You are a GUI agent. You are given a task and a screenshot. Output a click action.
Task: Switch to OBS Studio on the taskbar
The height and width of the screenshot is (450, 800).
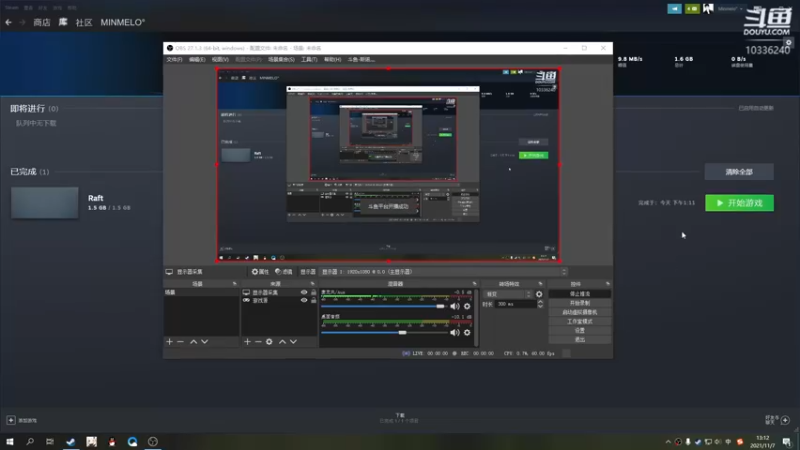click(x=153, y=441)
